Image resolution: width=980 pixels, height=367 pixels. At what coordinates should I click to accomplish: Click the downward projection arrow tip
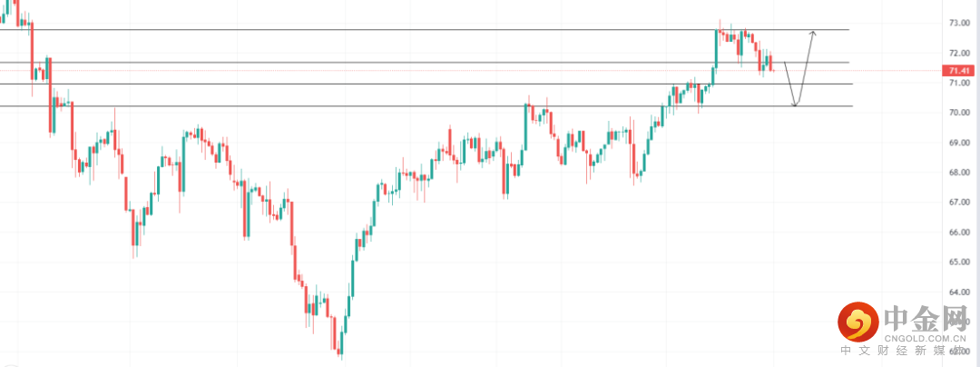click(795, 105)
